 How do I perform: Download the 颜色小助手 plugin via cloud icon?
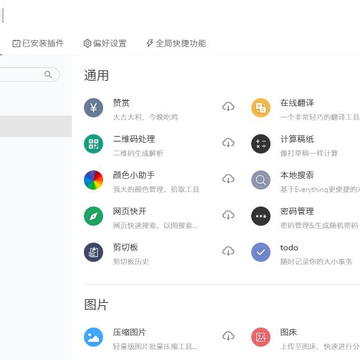coord(228,179)
